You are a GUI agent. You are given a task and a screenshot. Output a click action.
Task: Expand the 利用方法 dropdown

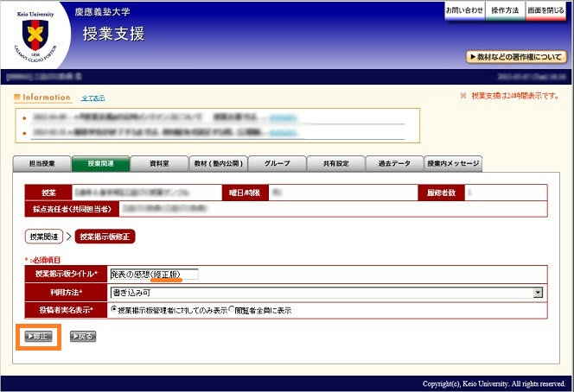[x=538, y=293]
